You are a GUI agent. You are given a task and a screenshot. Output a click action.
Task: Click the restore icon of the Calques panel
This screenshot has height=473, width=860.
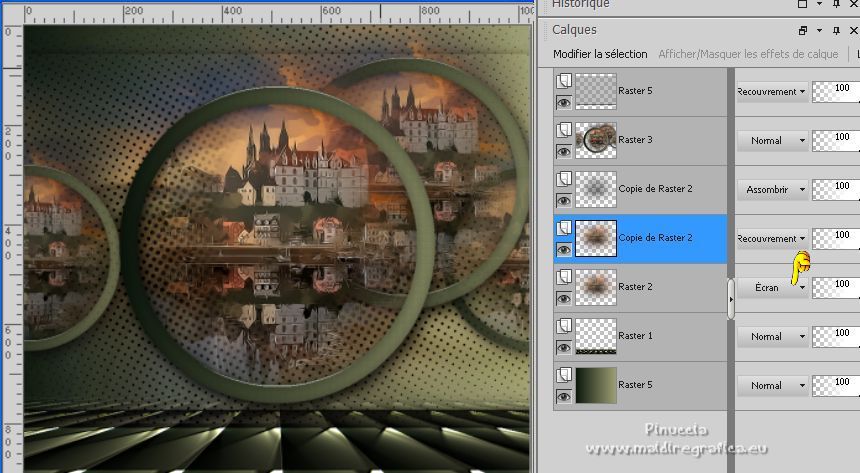coord(803,31)
